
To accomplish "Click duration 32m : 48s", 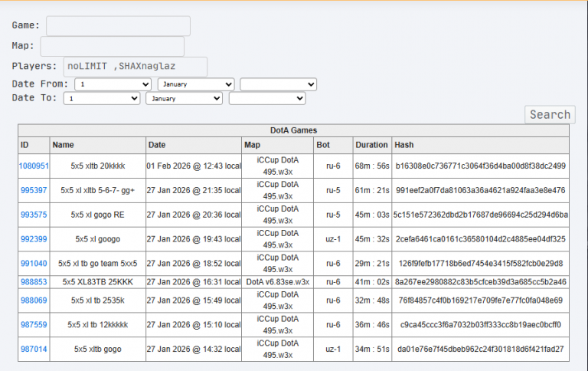I will coord(372,300).
